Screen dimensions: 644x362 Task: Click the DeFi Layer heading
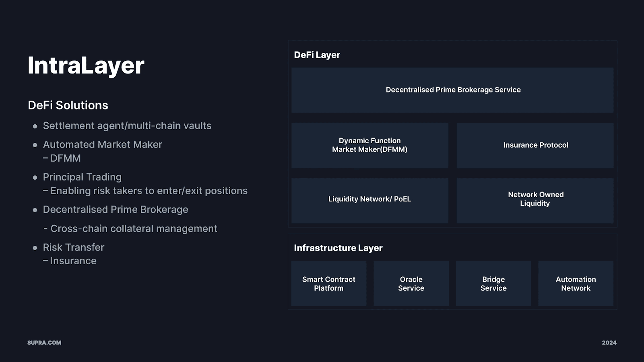[x=317, y=55]
